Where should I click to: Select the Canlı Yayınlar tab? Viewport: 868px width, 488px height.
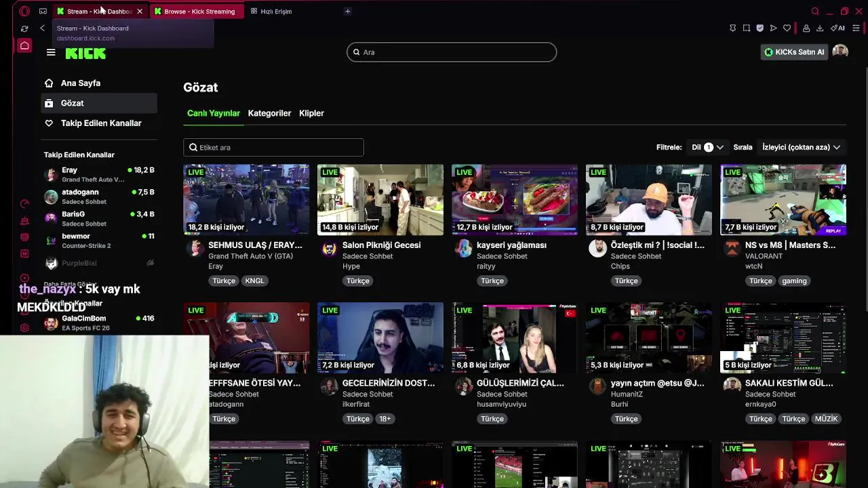coord(214,113)
